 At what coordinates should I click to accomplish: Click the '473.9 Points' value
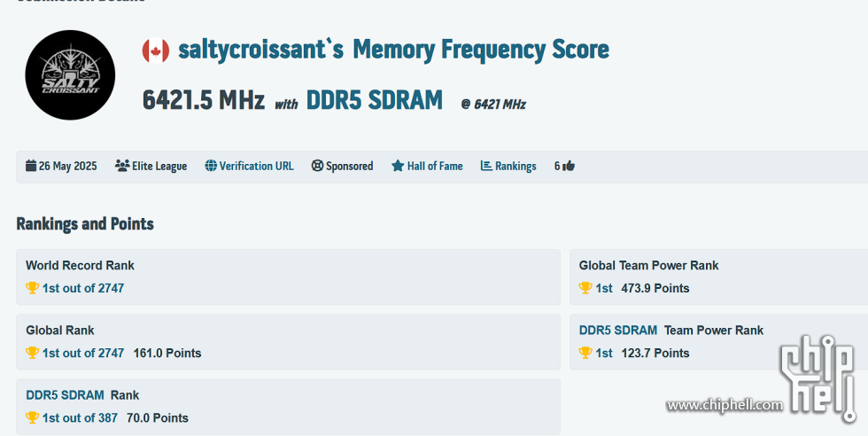[x=655, y=288]
